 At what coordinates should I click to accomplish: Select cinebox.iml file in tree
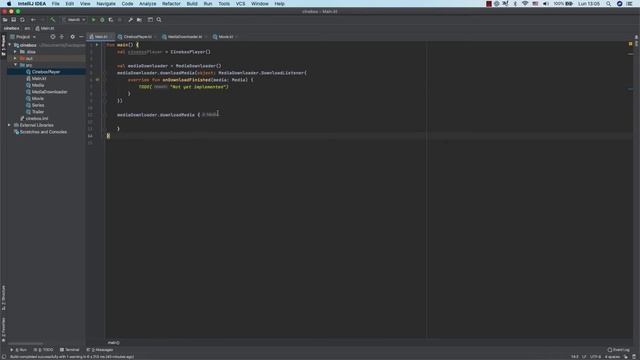37,118
